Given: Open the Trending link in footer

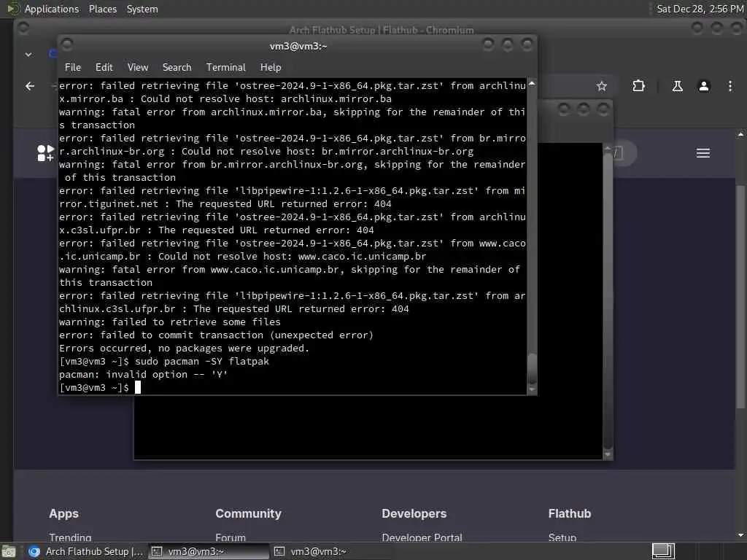Looking at the screenshot, I should [70, 537].
